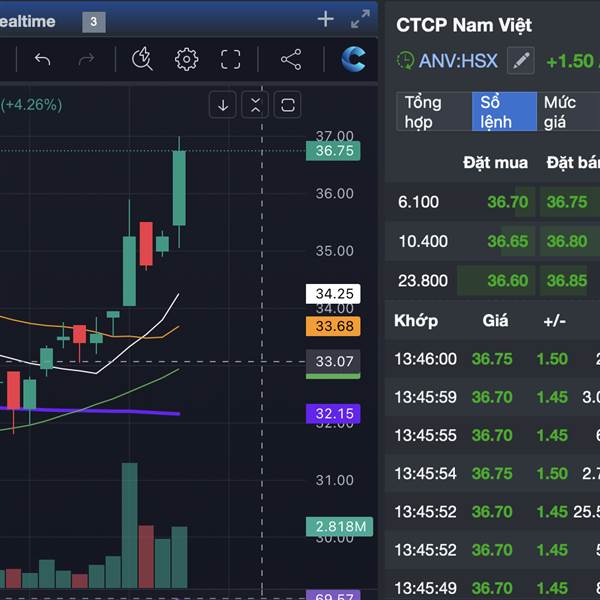Screen dimensions: 600x600
Task: Click bid price 36.65 in order book
Action: click(x=507, y=241)
